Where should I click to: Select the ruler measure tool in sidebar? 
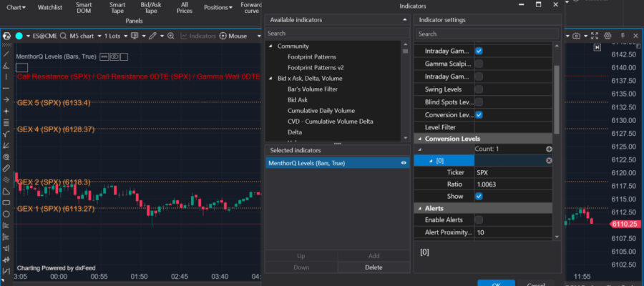tap(6, 168)
